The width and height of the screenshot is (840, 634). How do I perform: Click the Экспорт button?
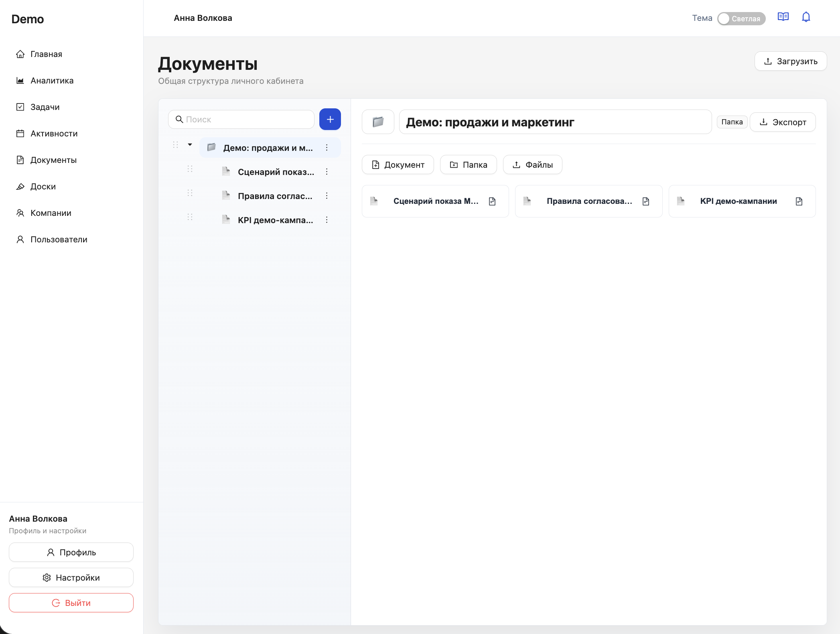(783, 122)
